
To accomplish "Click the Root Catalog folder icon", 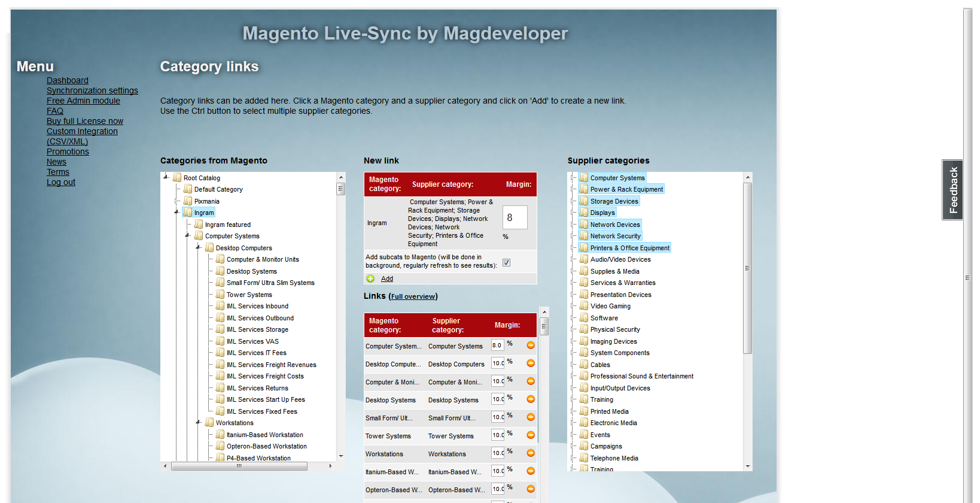I will click(177, 177).
